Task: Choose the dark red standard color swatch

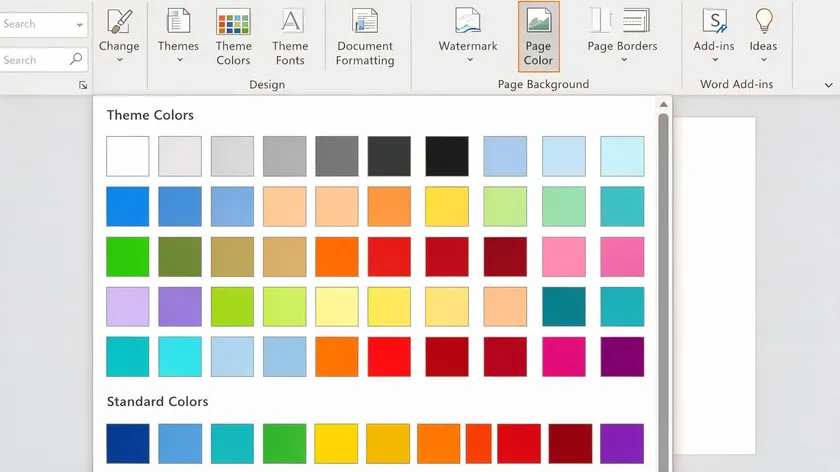Action: click(x=571, y=444)
